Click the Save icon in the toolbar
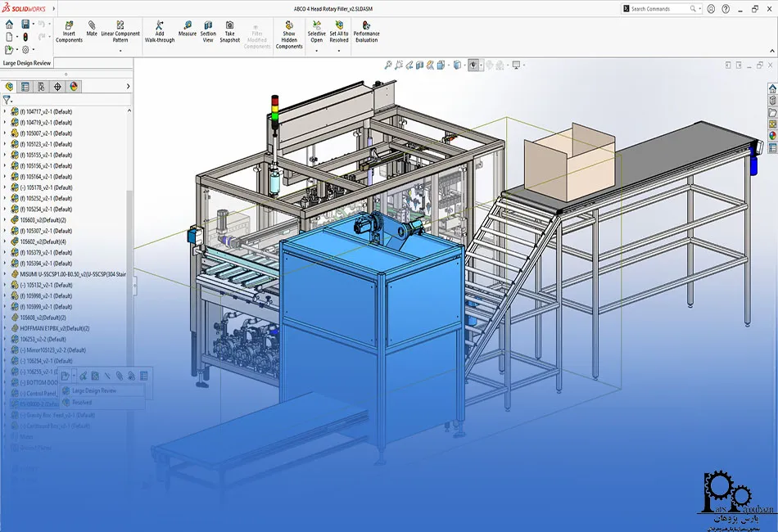The width and height of the screenshot is (778, 532). [x=26, y=25]
